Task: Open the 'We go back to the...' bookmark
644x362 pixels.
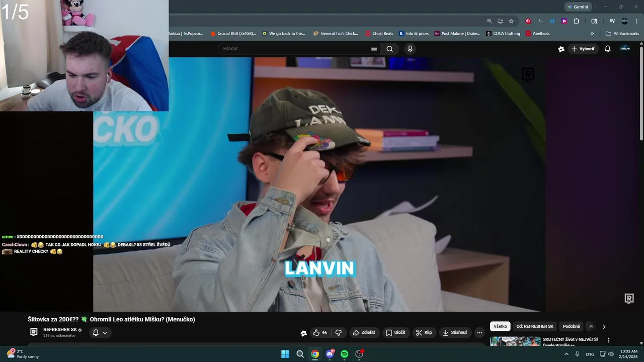Action: (284, 34)
